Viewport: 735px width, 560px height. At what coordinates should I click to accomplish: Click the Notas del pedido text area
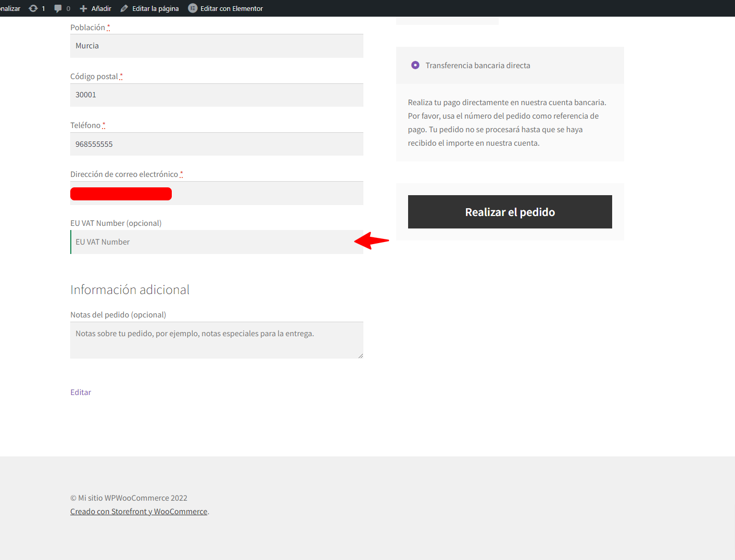point(217,340)
